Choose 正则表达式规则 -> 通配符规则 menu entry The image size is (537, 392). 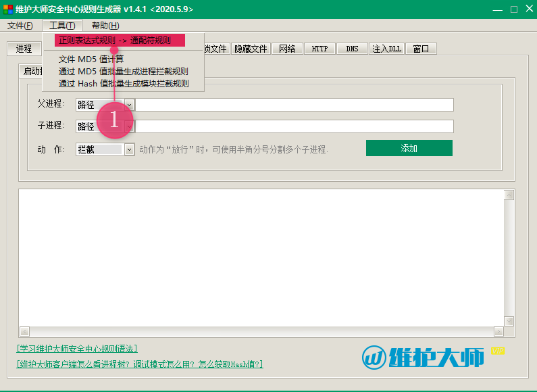pyautogui.click(x=120, y=41)
